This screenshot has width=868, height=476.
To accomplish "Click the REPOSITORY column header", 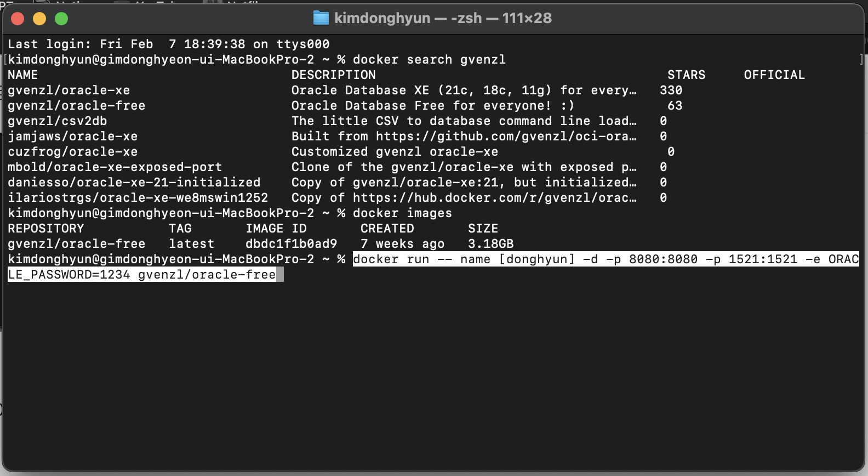I will [46, 228].
